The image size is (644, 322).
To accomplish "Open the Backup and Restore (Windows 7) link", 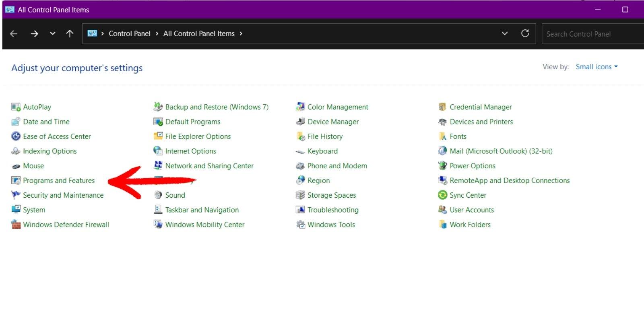I will (x=217, y=107).
